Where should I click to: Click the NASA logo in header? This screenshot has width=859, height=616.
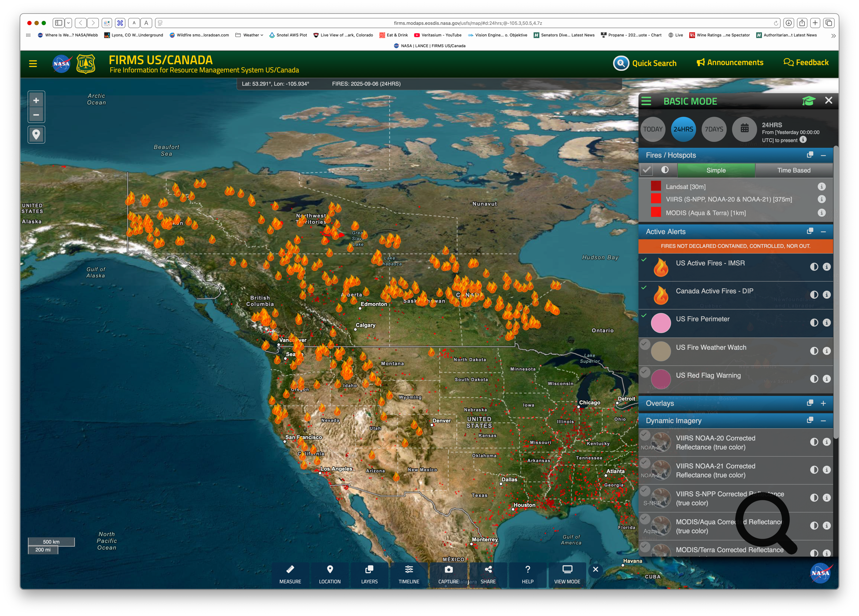click(x=62, y=64)
